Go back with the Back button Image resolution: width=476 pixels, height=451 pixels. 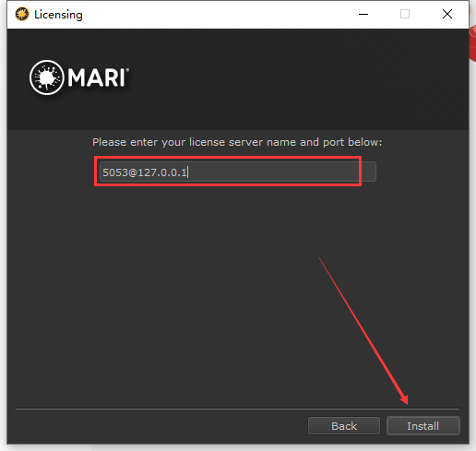pos(344,426)
